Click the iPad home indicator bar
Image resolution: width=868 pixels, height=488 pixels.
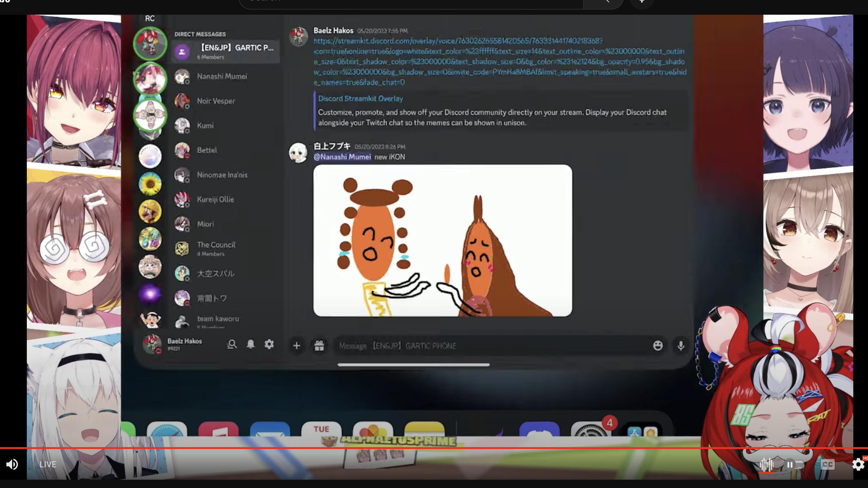coord(414,365)
